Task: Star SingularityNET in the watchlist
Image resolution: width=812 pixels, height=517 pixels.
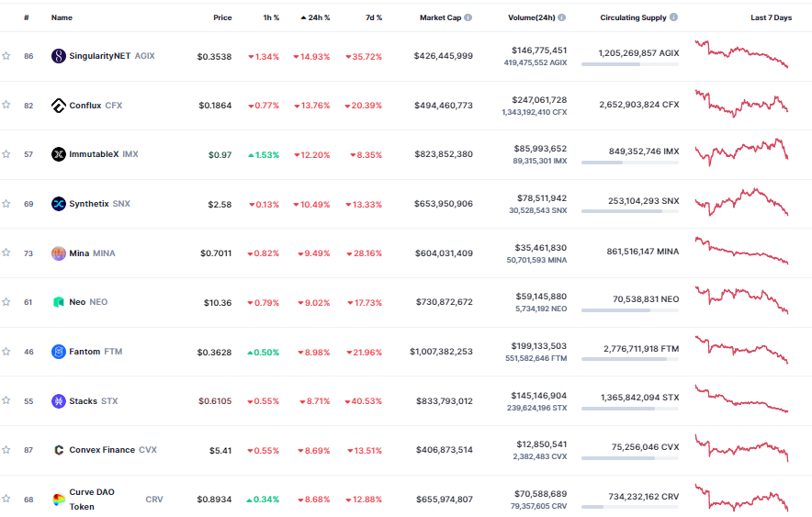Action: coord(6,56)
